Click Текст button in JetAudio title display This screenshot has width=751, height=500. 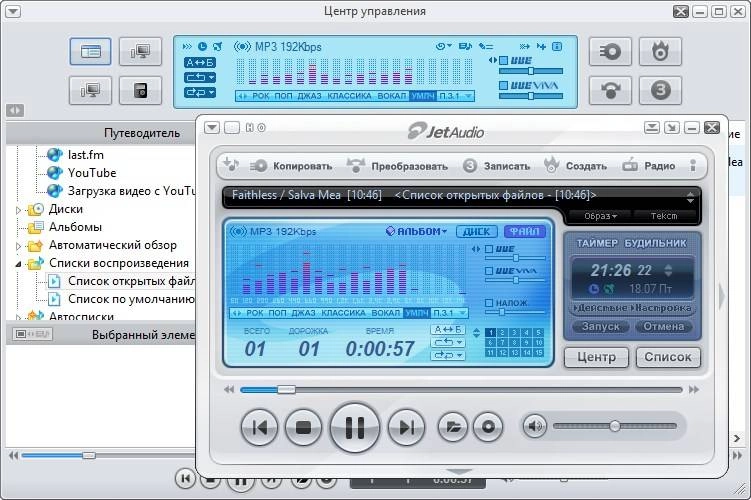664,216
